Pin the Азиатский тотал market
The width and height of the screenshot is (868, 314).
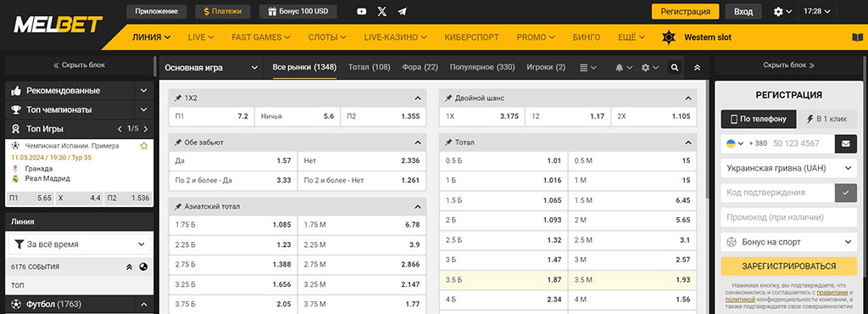(x=178, y=206)
